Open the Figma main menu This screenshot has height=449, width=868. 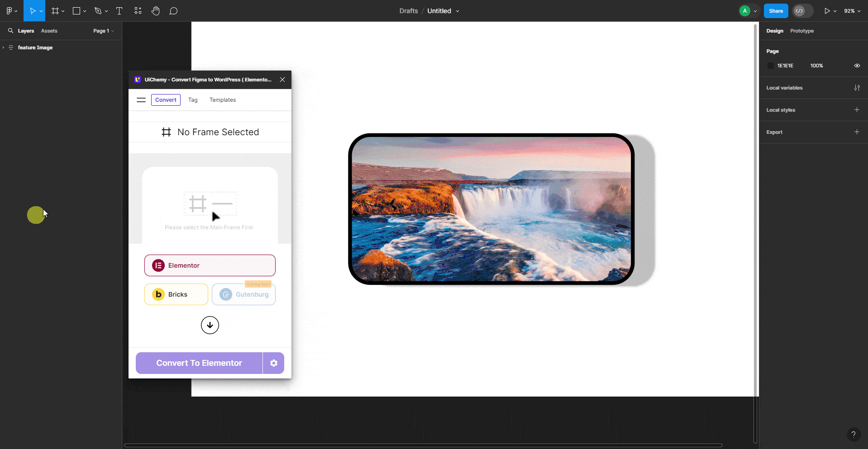coord(10,11)
